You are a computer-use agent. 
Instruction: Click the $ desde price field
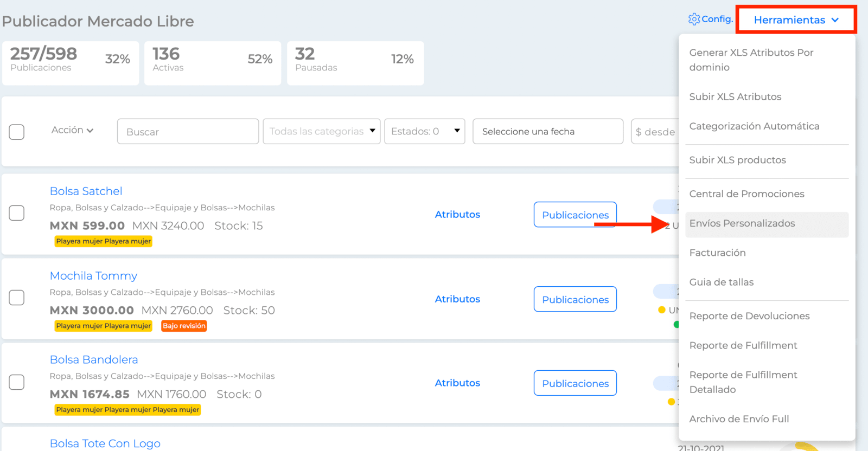[655, 131]
